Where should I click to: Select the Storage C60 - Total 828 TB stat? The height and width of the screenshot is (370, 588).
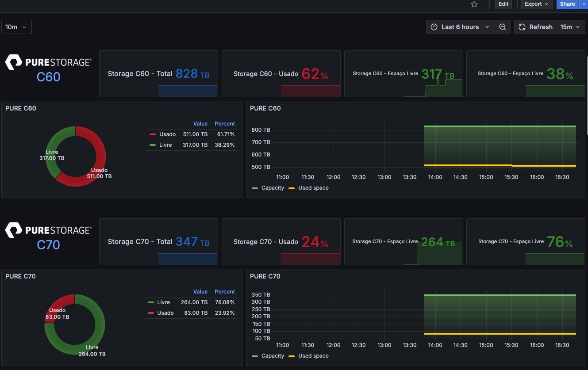point(158,74)
